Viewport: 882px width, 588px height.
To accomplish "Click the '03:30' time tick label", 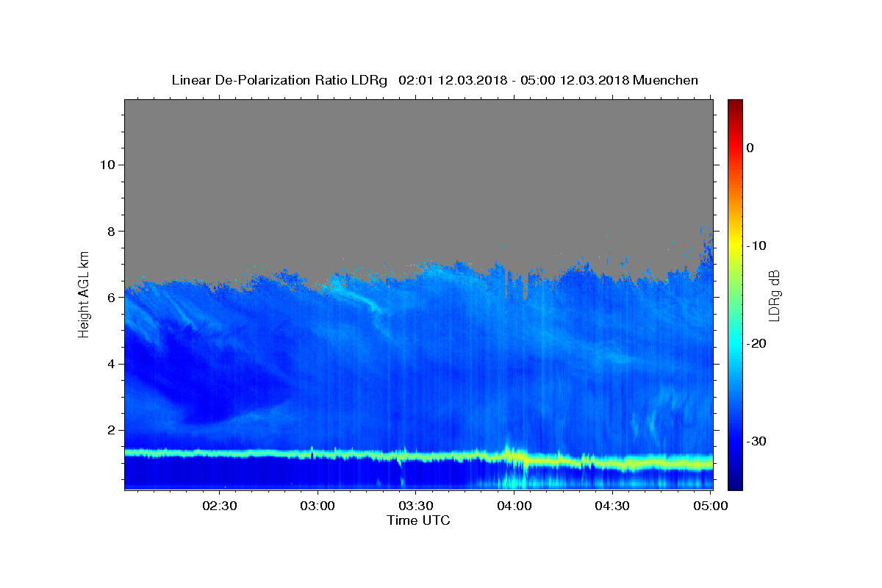I will (416, 506).
